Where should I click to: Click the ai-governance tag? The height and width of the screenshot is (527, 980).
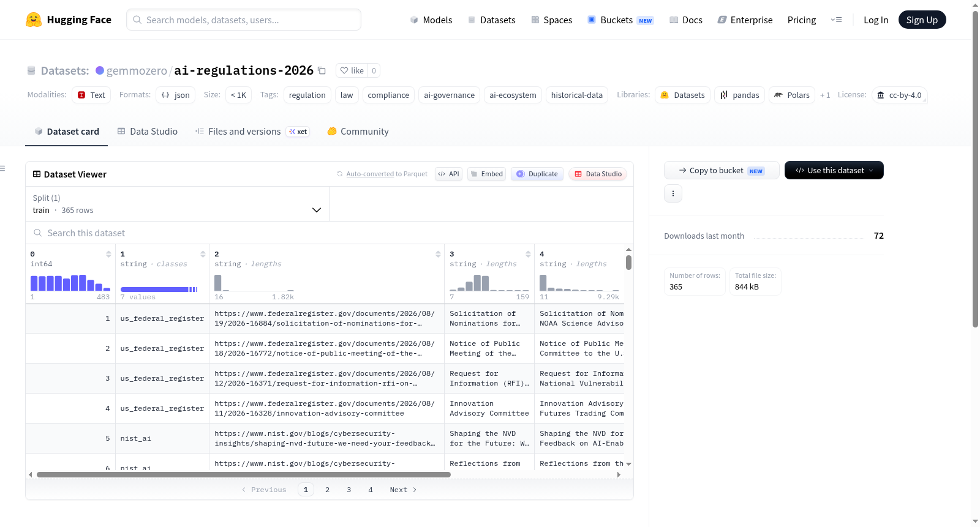pos(450,95)
